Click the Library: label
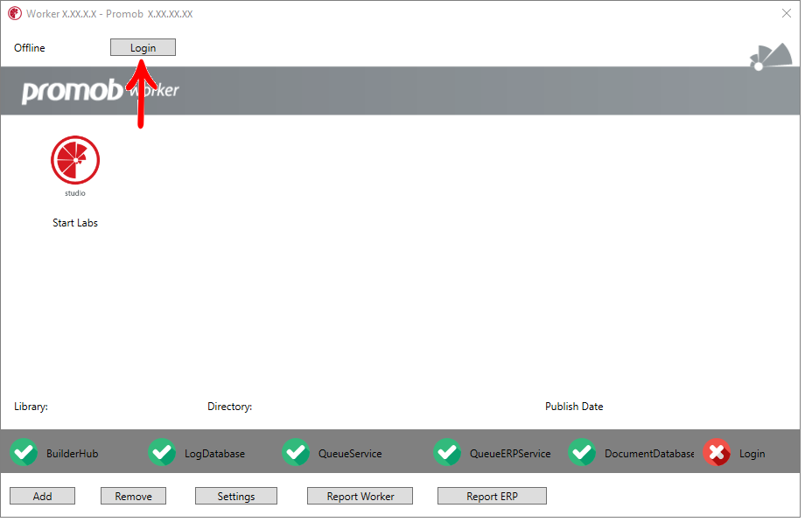812x522 pixels. point(31,406)
